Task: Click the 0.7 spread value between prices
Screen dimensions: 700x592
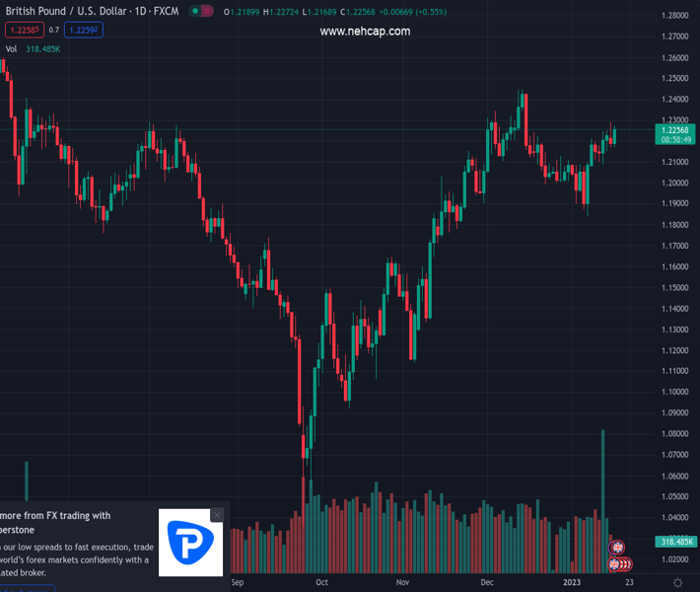Action: tap(54, 30)
